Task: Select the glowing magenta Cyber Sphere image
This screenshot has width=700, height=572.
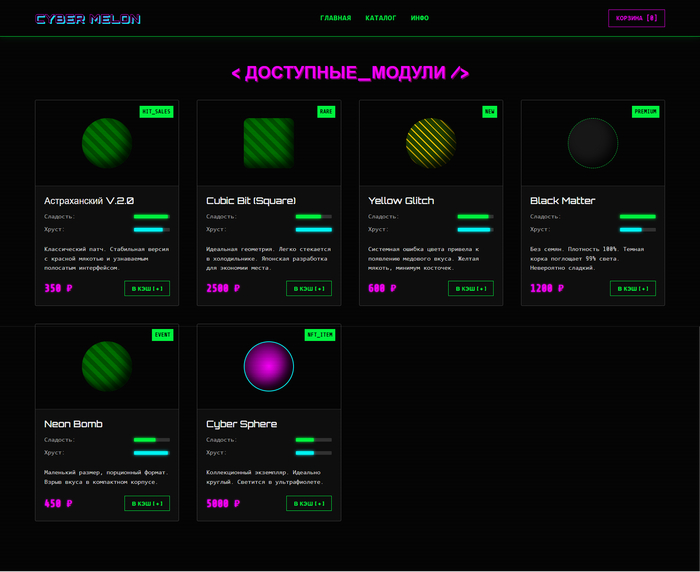Action: click(269, 366)
